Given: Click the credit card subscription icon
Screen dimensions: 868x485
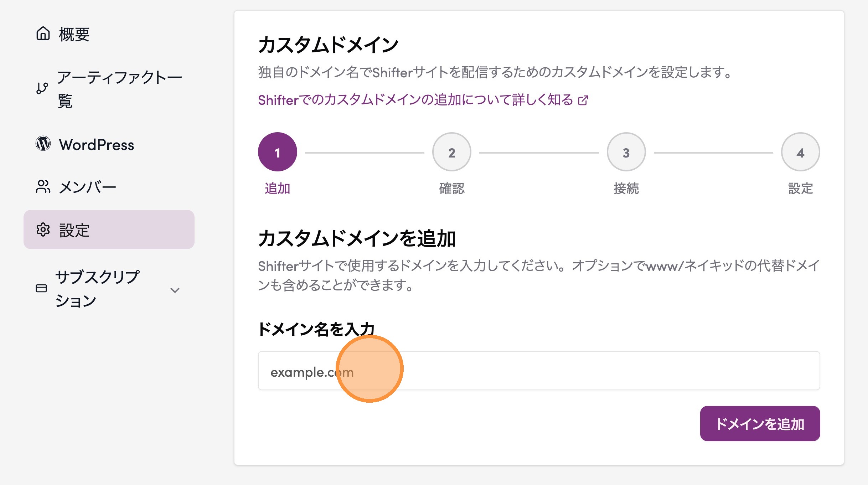Looking at the screenshot, I should pyautogui.click(x=41, y=288).
